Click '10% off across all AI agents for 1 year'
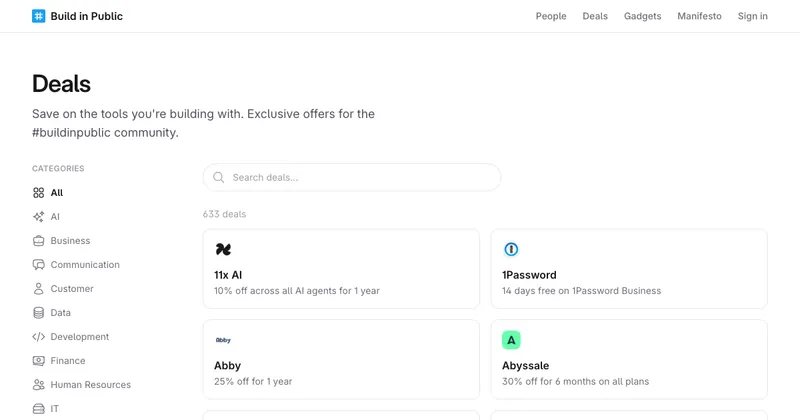 (x=297, y=291)
